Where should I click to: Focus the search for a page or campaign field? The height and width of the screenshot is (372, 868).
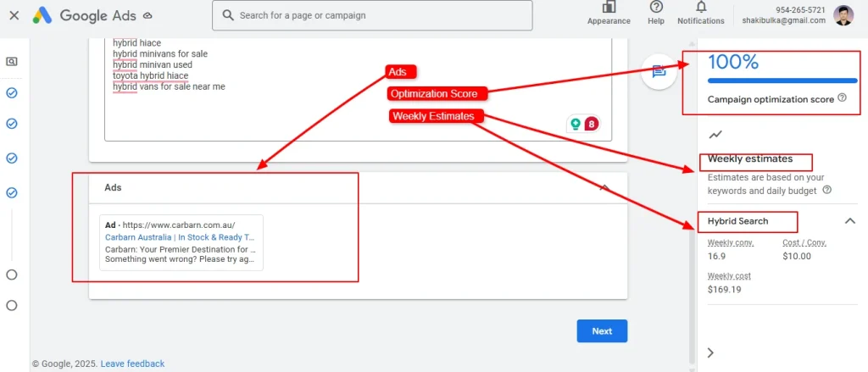[x=373, y=15]
